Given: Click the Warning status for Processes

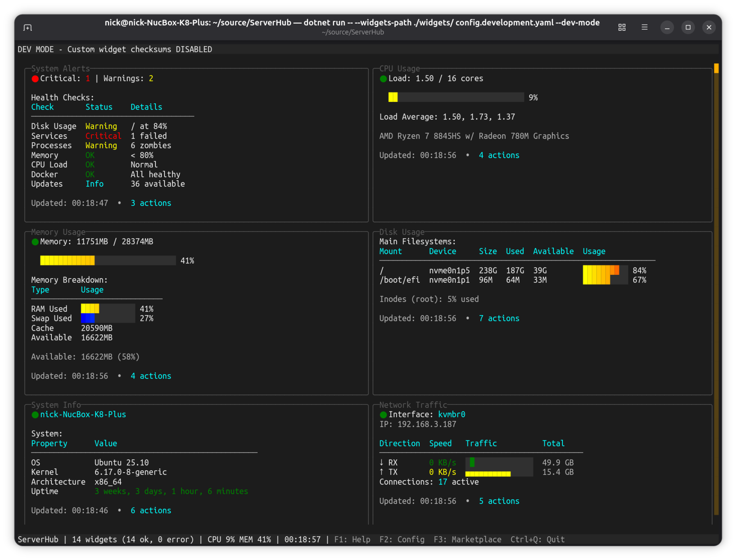Looking at the screenshot, I should pyautogui.click(x=101, y=146).
